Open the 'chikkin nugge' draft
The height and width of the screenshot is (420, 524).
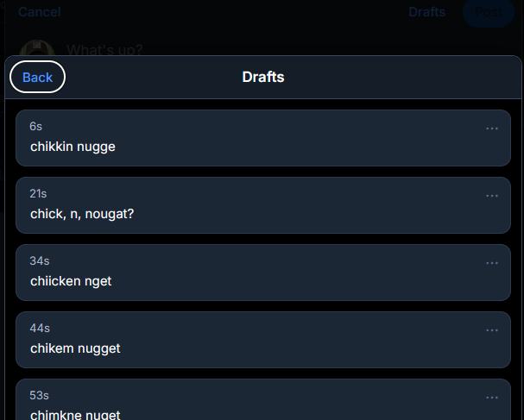click(263, 138)
